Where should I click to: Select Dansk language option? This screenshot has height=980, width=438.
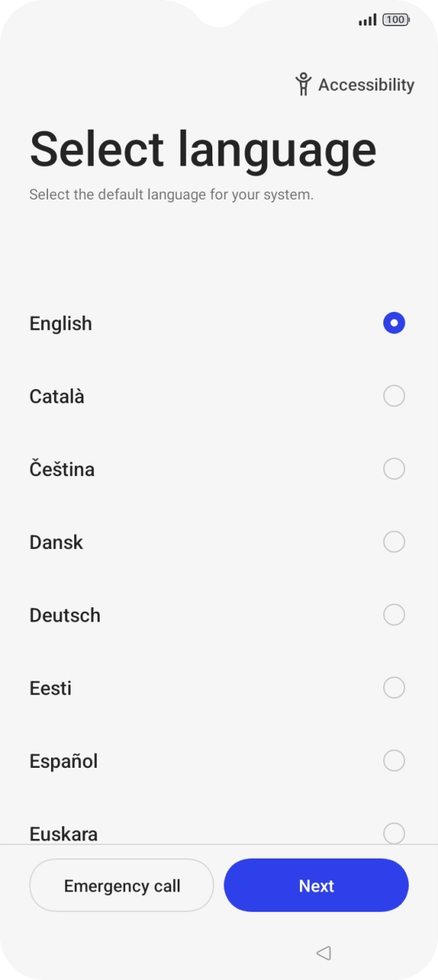point(394,541)
